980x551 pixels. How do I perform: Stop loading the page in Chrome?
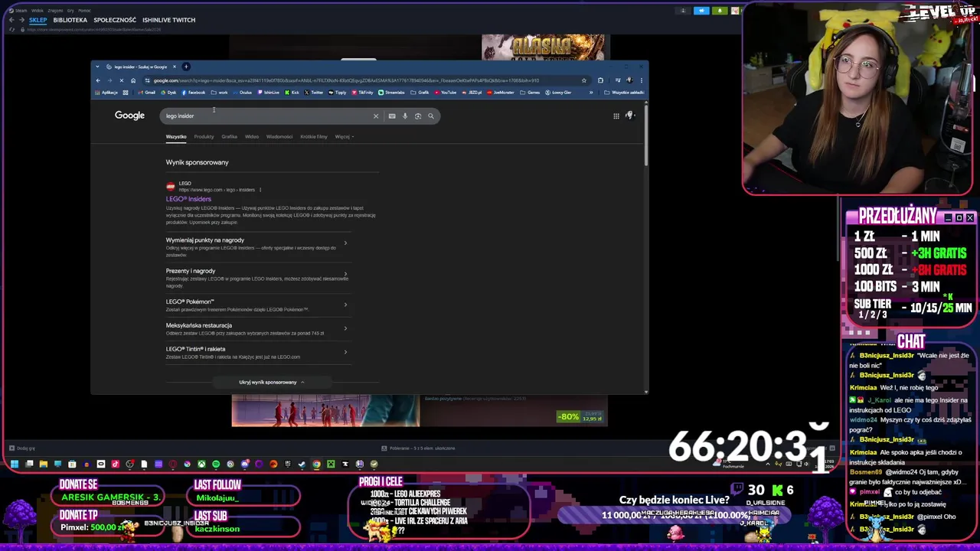tap(122, 80)
